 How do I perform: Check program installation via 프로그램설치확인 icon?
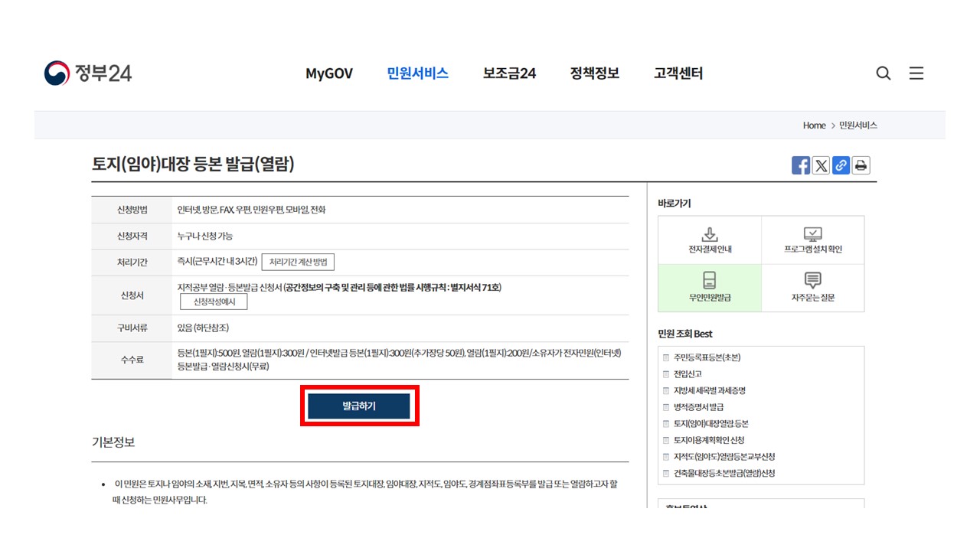point(813,239)
